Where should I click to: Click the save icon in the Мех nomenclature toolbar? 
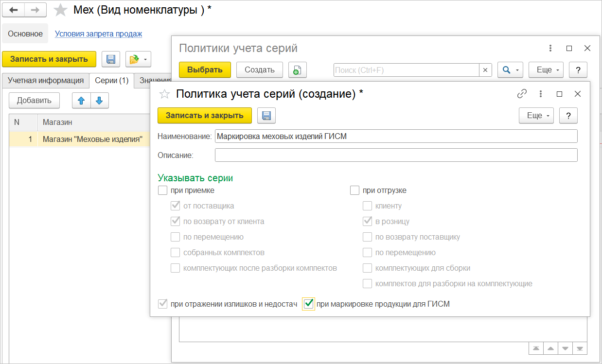(111, 59)
